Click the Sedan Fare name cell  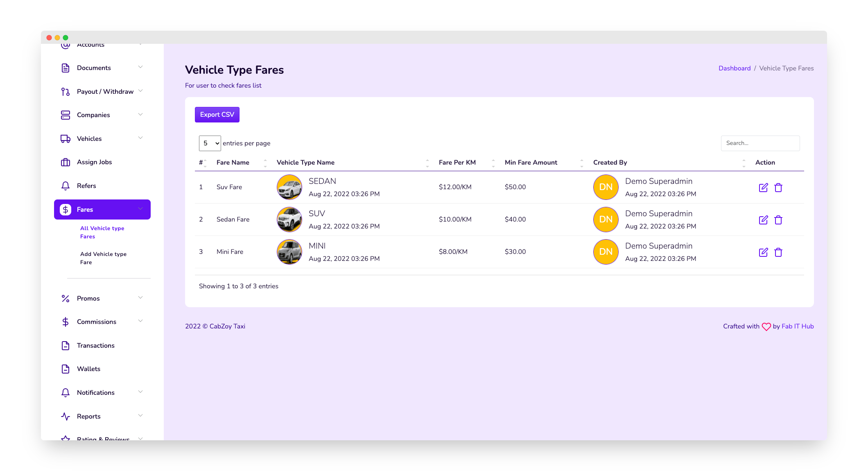coord(233,220)
